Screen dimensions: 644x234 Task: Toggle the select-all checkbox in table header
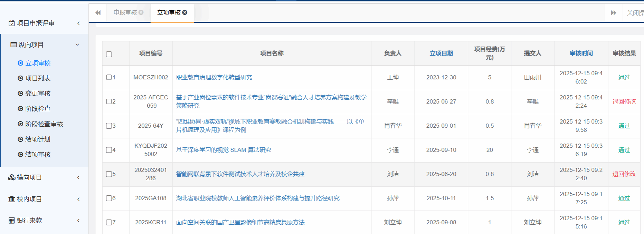[109, 54]
